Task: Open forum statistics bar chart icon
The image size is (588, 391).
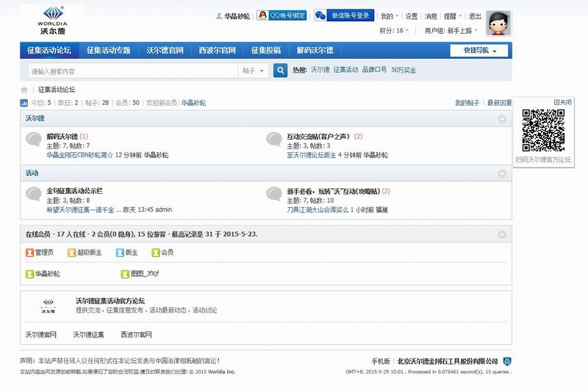Action: click(x=24, y=103)
